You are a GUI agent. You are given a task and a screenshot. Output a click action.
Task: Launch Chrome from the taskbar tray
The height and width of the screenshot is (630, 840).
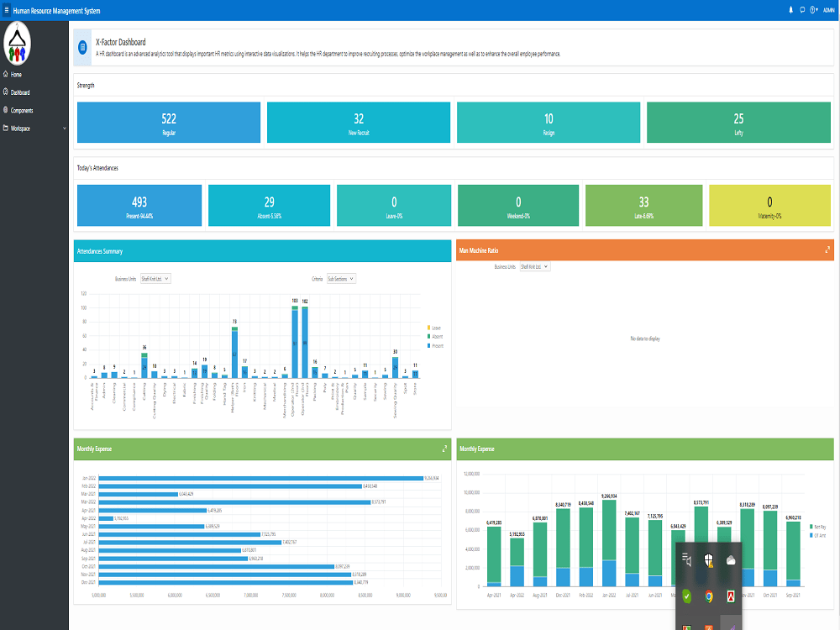(x=708, y=598)
